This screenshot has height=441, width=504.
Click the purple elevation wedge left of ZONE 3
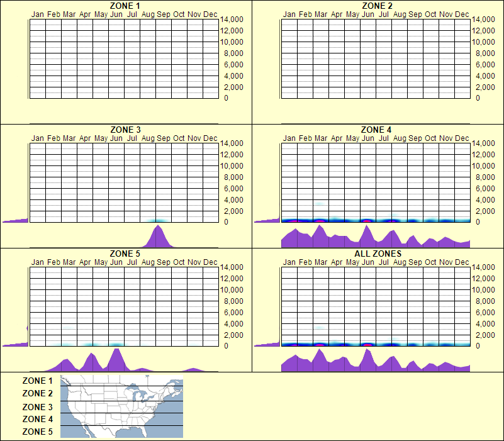tap(16, 220)
